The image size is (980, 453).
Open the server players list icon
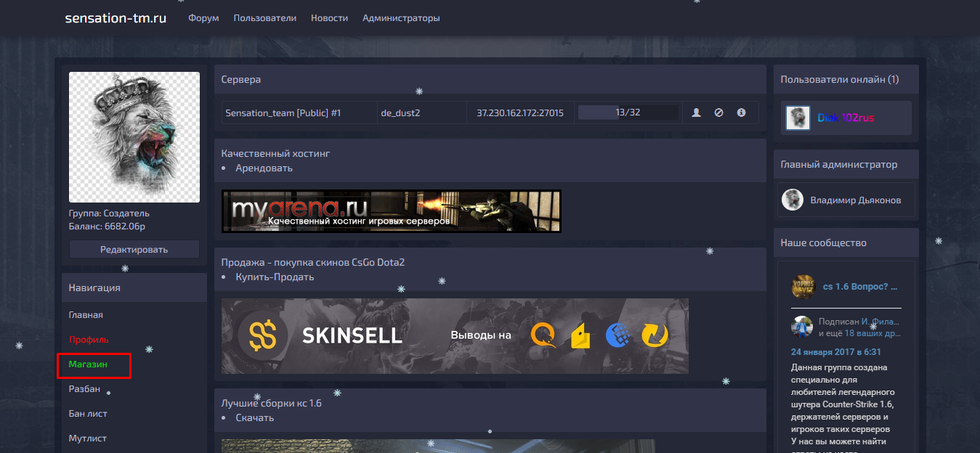click(x=696, y=113)
